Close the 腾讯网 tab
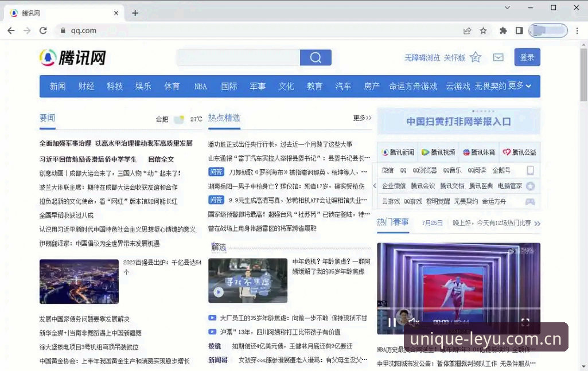 click(x=116, y=13)
